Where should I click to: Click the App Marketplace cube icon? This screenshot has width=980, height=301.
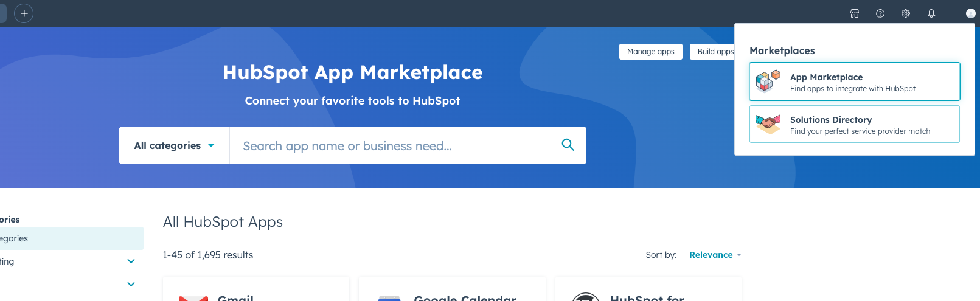pos(768,81)
